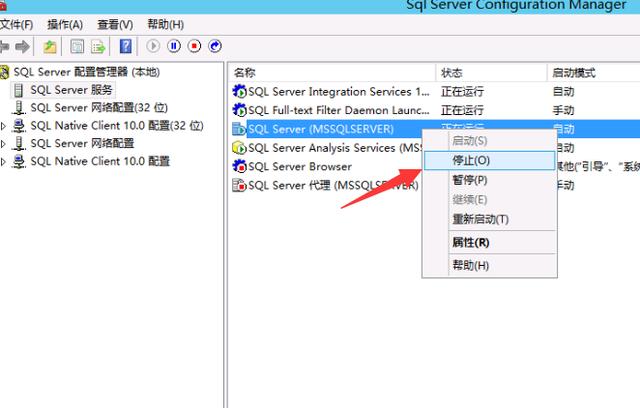Image resolution: width=640 pixels, height=408 pixels.
Task: Click the SQL Server 服务 tree icon
Action: [x=18, y=90]
